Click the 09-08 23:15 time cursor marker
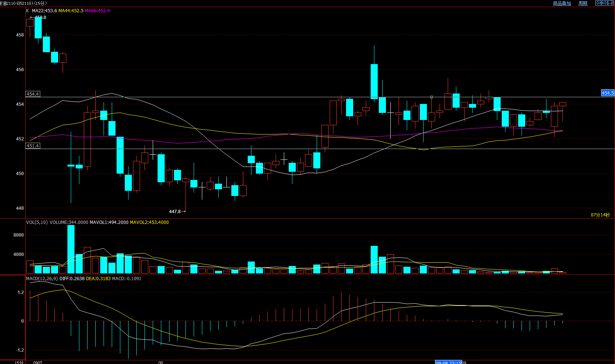This screenshot has width=615, height=364. coord(448,362)
